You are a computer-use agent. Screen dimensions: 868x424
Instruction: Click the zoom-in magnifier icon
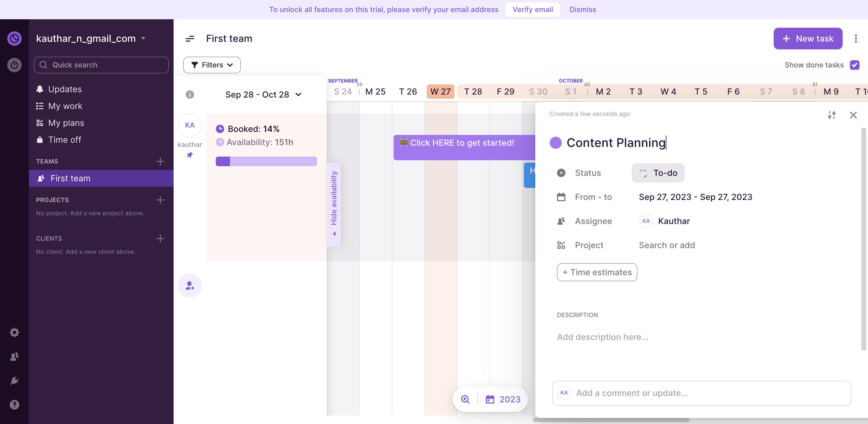coord(465,399)
